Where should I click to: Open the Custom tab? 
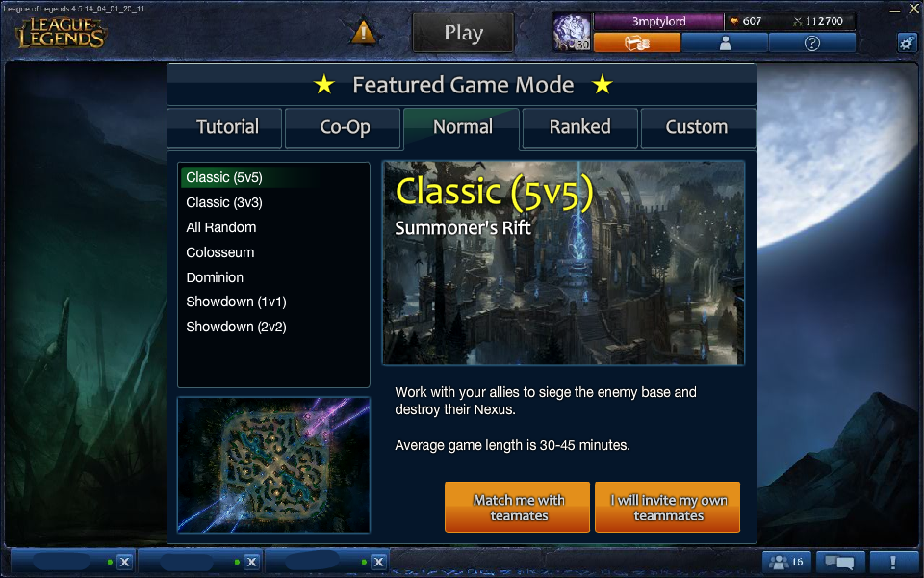[x=697, y=127]
